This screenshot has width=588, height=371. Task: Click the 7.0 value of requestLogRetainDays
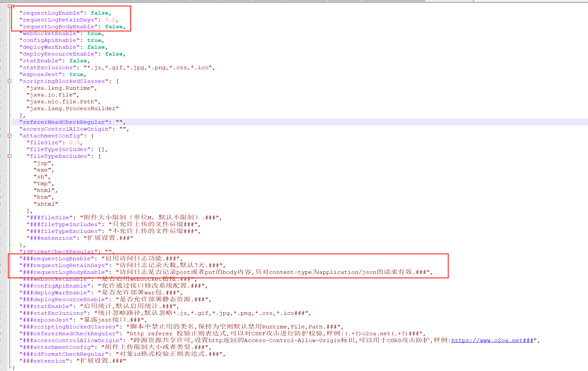pyautogui.click(x=110, y=20)
